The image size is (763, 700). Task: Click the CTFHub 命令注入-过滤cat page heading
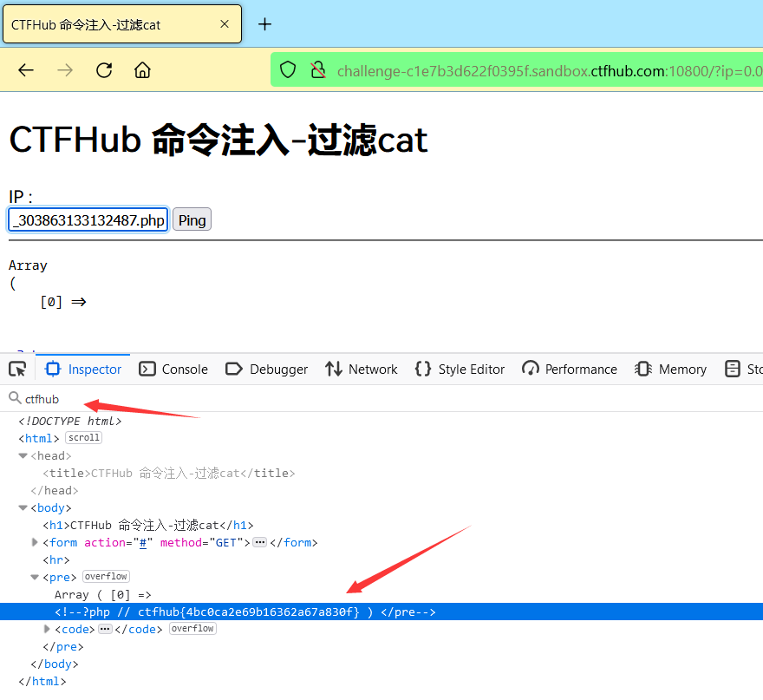[x=218, y=141]
